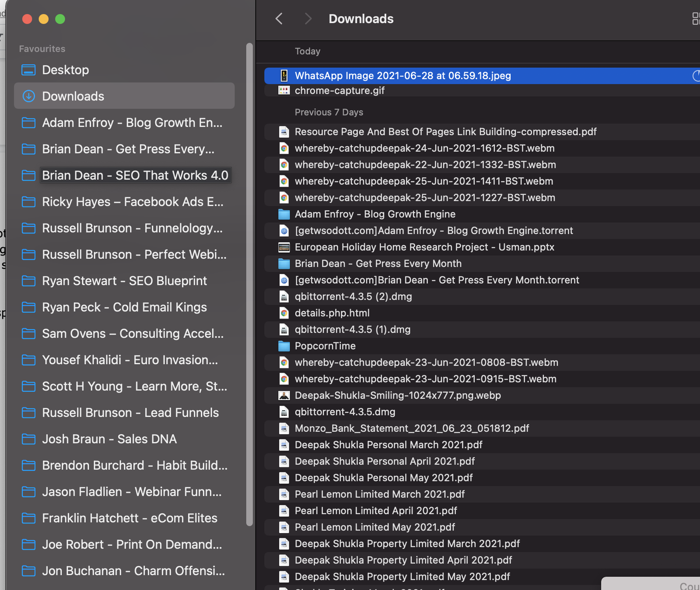This screenshot has height=590, width=700.
Task: Open Russell Brunson - Lead Funnels folder
Action: pyautogui.click(x=124, y=413)
